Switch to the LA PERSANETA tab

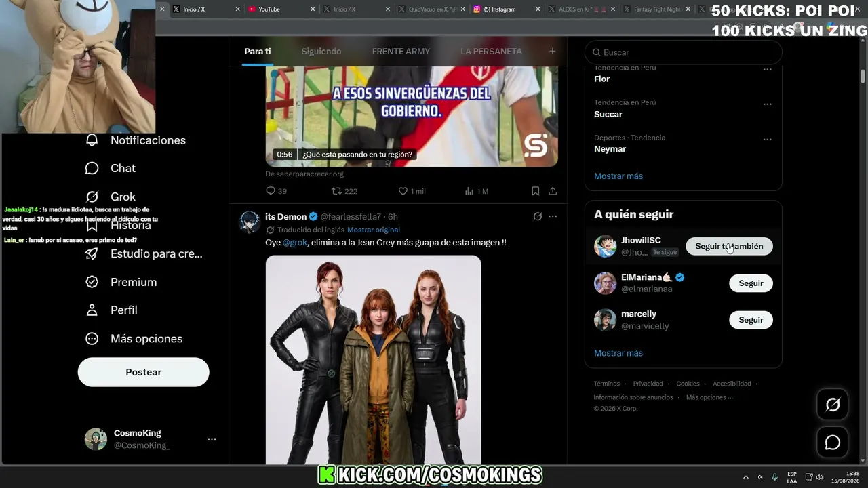(491, 52)
